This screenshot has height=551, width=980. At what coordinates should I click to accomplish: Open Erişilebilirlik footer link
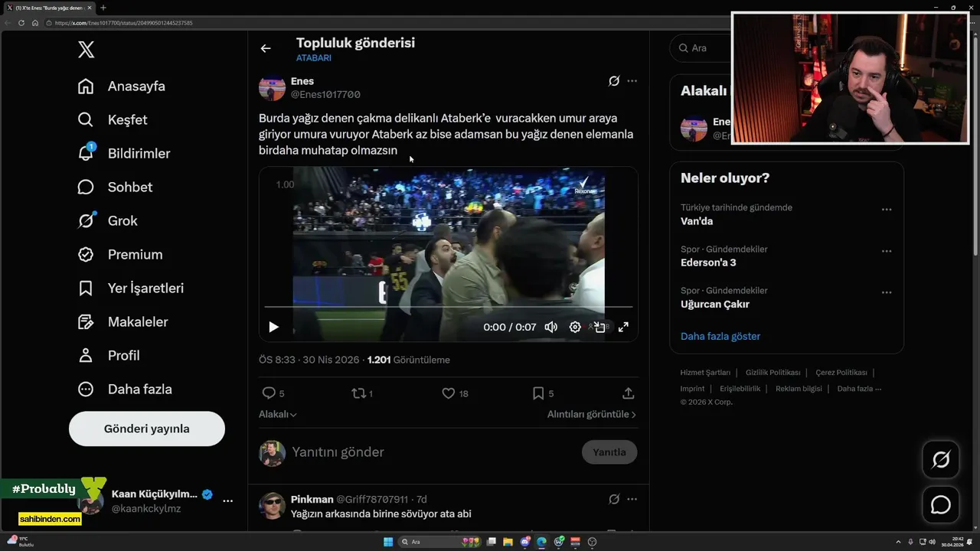(740, 389)
